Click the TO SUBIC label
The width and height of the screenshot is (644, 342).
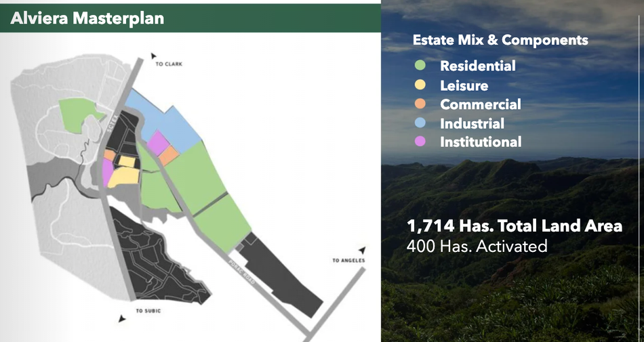(x=148, y=311)
